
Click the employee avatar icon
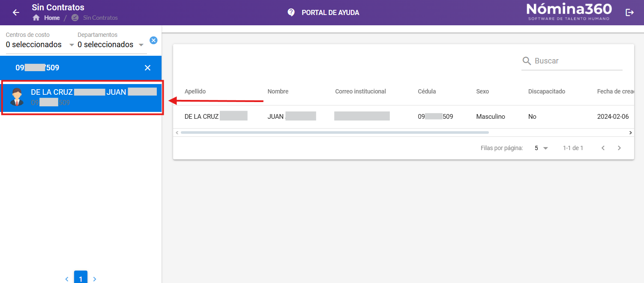[x=17, y=97]
